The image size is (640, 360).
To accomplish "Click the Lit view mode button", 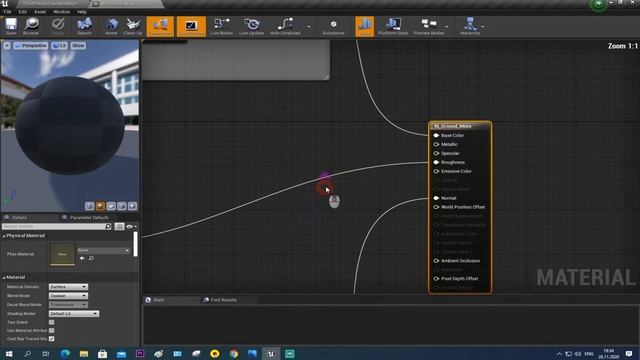I will (x=60, y=45).
